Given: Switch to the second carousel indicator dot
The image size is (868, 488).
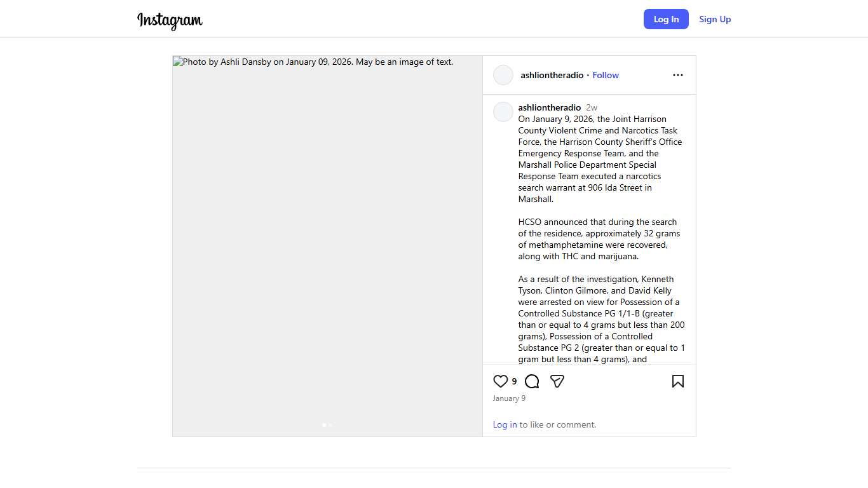Looking at the screenshot, I should click(x=330, y=425).
